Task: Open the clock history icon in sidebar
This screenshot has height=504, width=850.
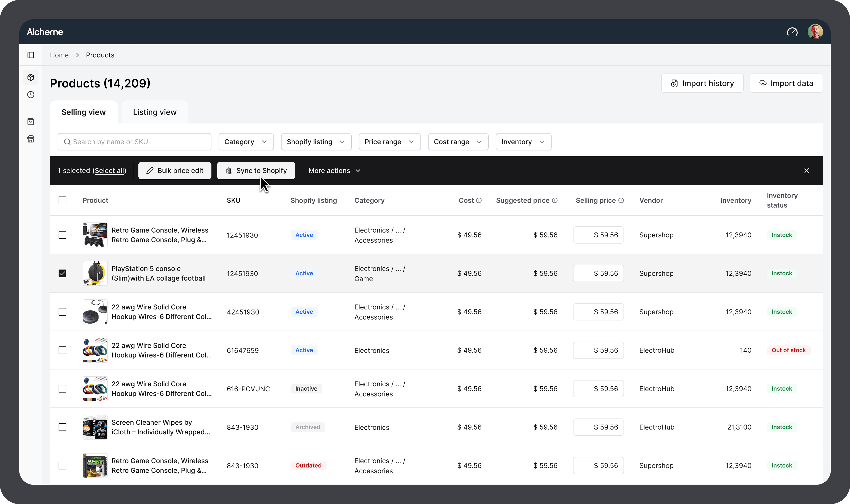Action: click(31, 95)
